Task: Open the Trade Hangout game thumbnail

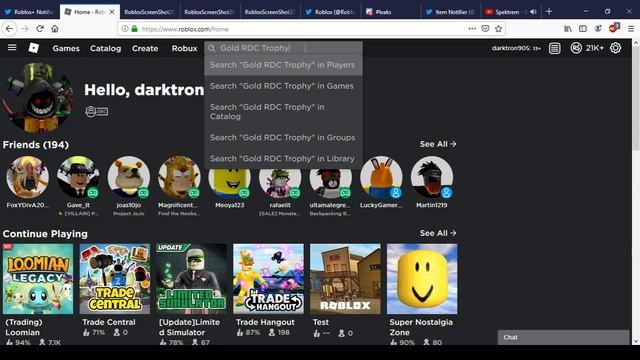Action: [268, 279]
